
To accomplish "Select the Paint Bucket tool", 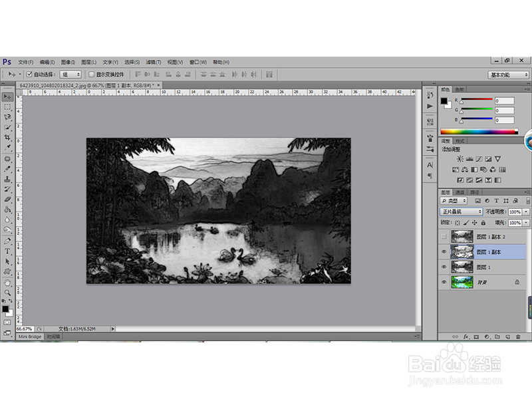I will point(7,209).
